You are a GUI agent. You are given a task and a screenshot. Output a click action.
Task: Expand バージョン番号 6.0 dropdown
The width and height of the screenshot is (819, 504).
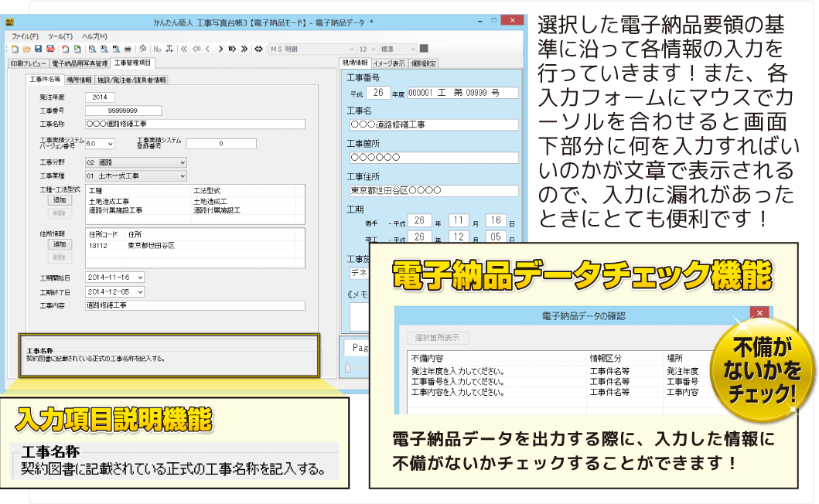(x=100, y=144)
